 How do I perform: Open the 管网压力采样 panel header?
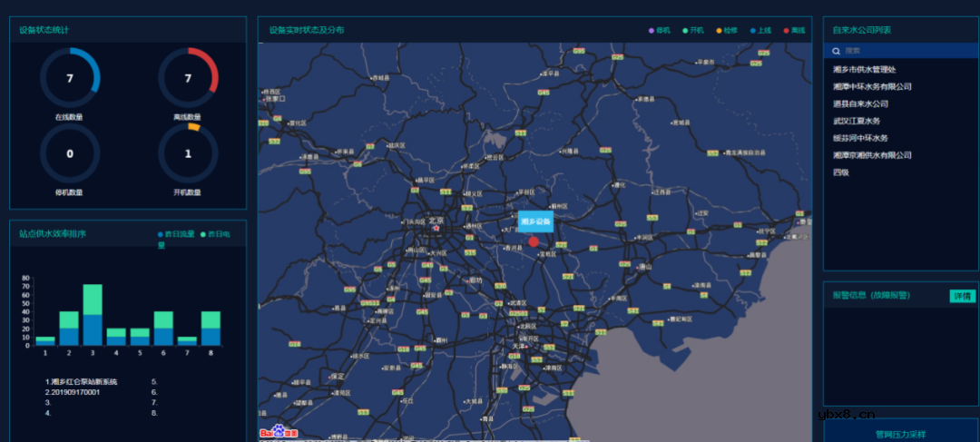(x=900, y=434)
